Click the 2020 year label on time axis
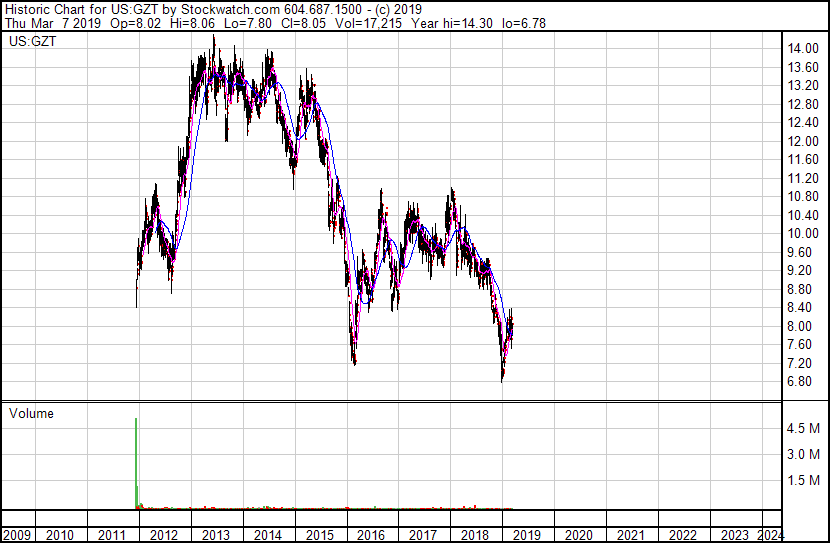Viewport: 830px width, 543px height. pos(579,535)
